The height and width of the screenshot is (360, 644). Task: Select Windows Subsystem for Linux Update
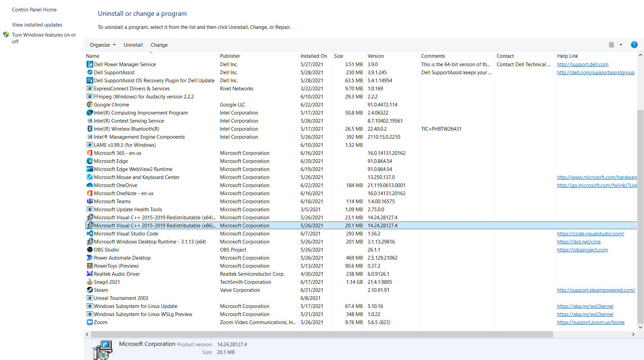pos(361,306)
